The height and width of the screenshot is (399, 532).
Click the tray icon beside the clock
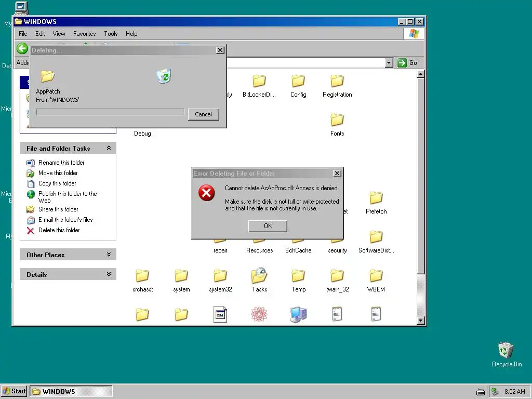pyautogui.click(x=495, y=392)
